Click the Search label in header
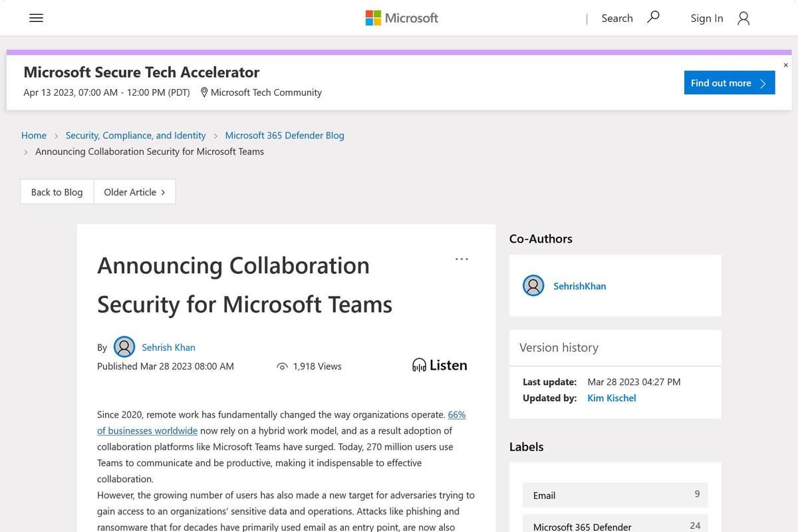This screenshot has height=532, width=798. (616, 18)
